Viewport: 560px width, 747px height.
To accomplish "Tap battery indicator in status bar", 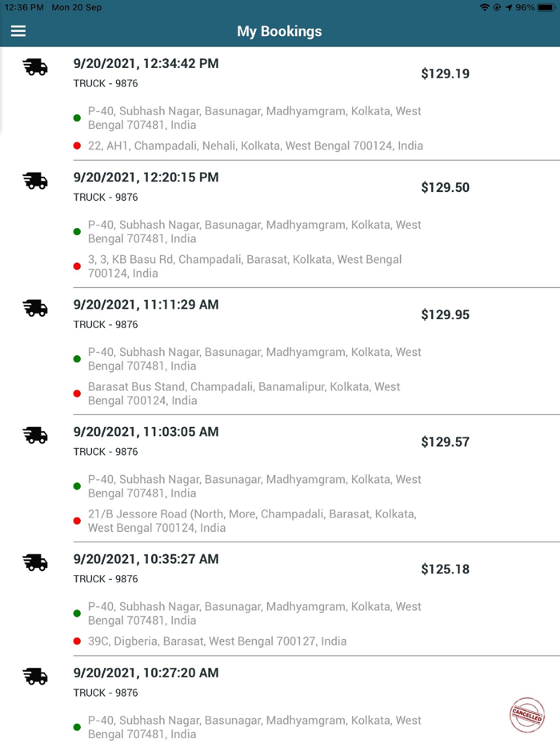I will click(x=546, y=7).
